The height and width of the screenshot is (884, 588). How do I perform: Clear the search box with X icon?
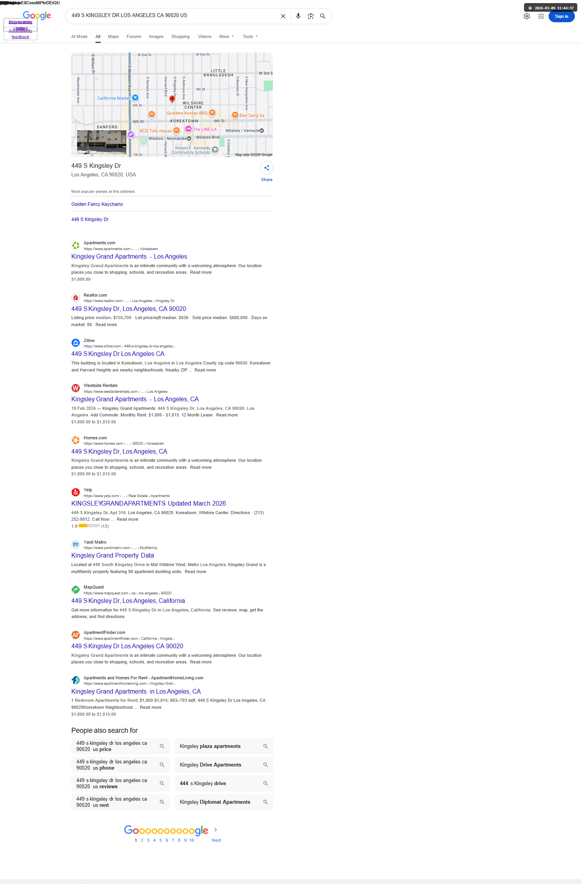pos(283,16)
